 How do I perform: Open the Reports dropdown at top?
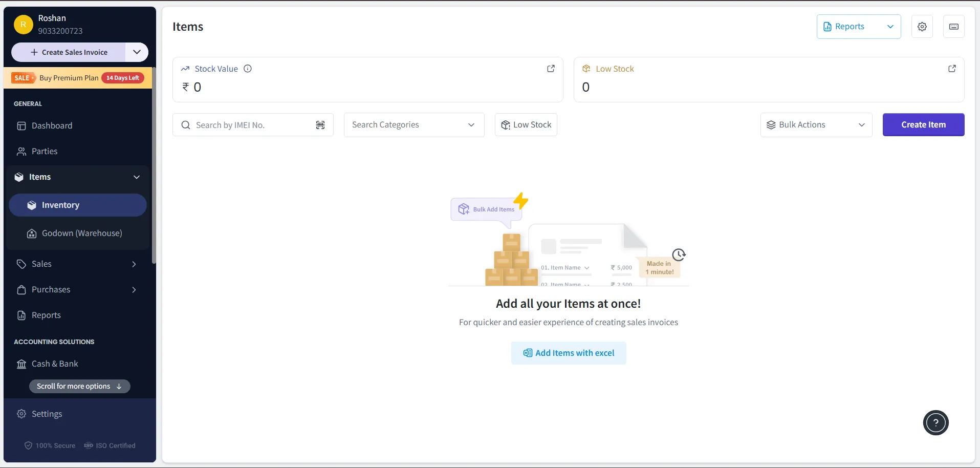pyautogui.click(x=859, y=27)
